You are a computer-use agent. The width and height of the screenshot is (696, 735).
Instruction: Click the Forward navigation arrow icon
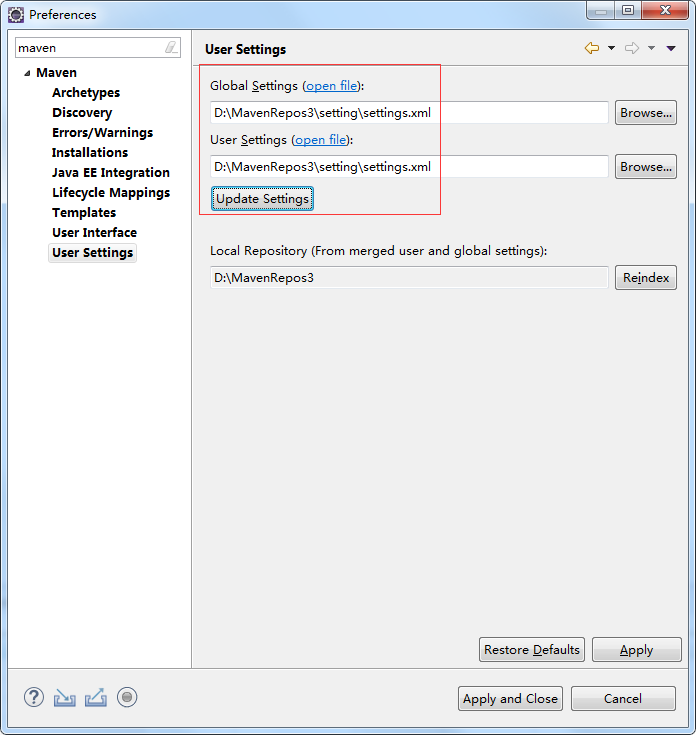click(x=632, y=48)
